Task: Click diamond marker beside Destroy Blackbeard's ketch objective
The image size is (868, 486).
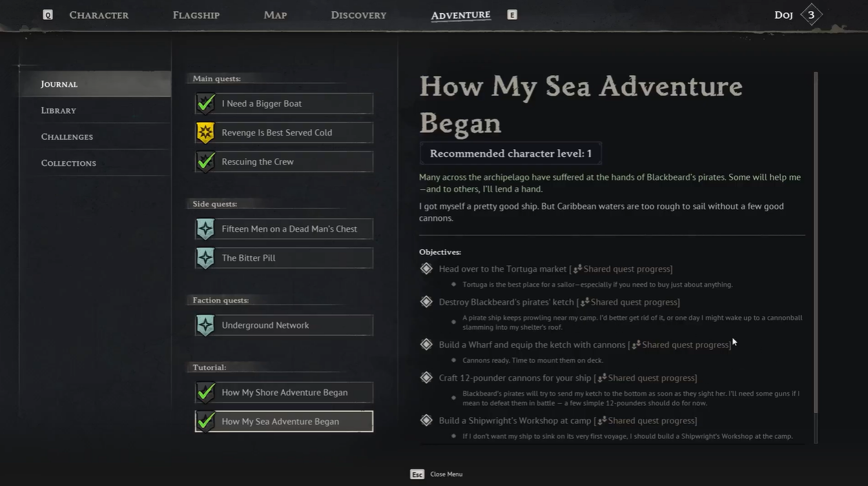Action: (426, 301)
